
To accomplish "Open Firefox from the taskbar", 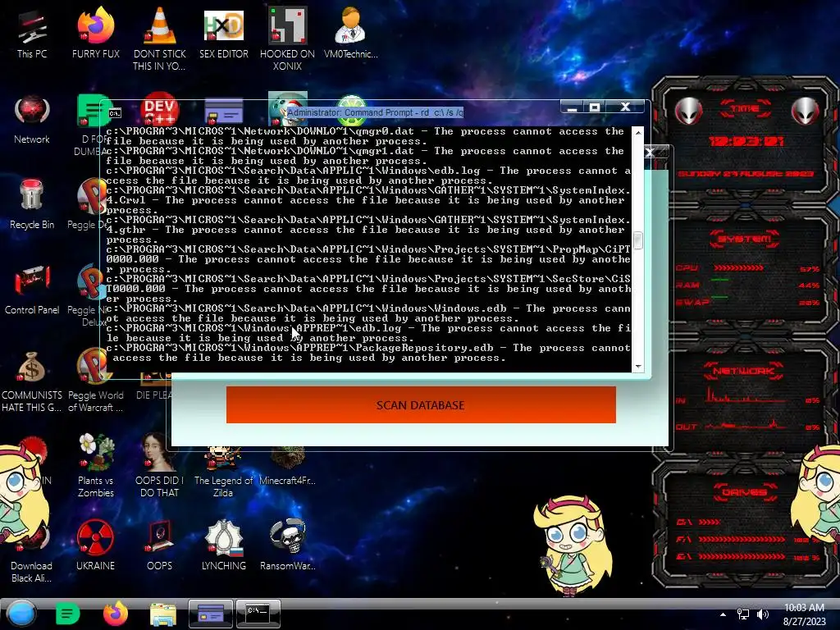I will pyautogui.click(x=115, y=614).
